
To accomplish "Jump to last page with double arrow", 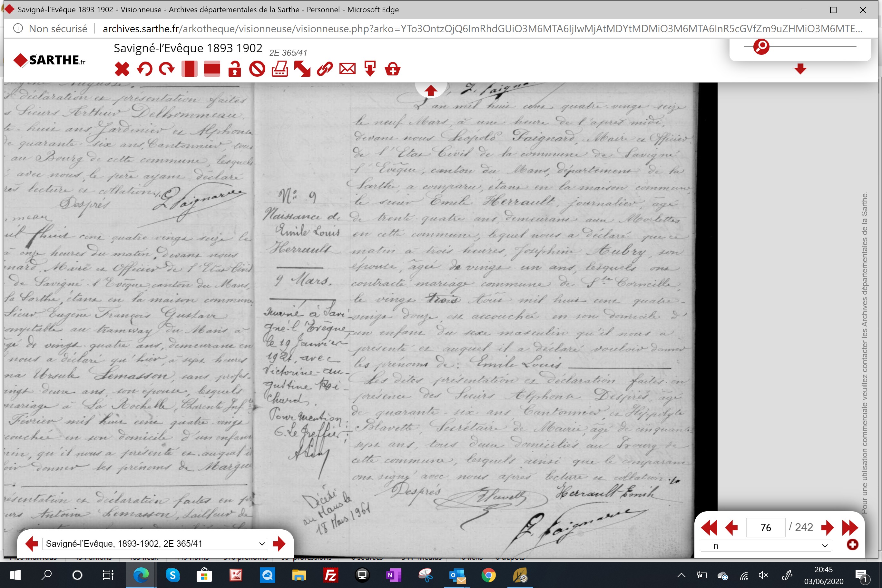I will tap(850, 528).
